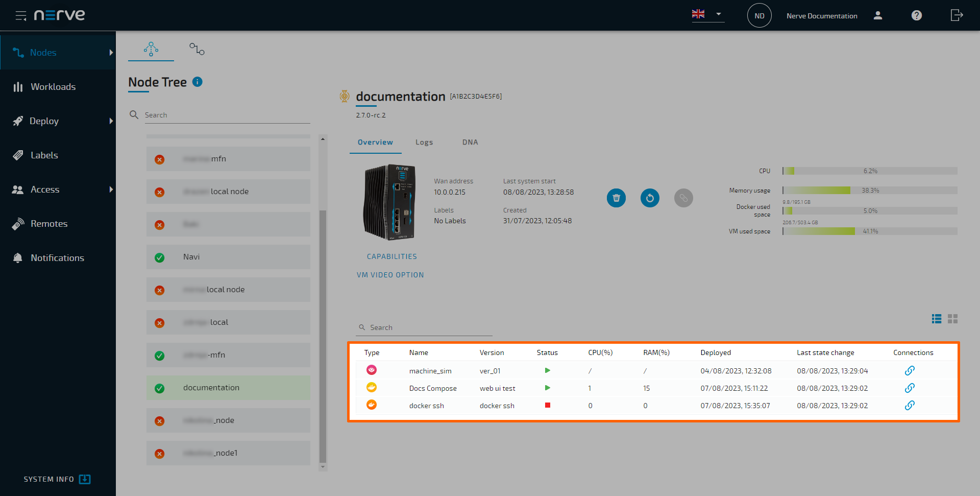Screen dimensions: 980x496
Task: Collapse the sidebar with the hamburger toggle
Action: pos(21,15)
